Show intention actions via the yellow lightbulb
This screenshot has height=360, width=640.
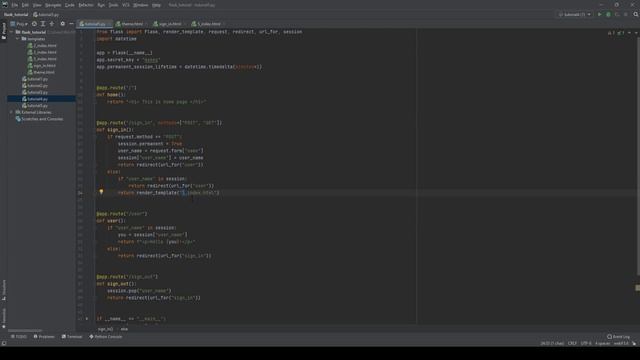[x=101, y=191]
